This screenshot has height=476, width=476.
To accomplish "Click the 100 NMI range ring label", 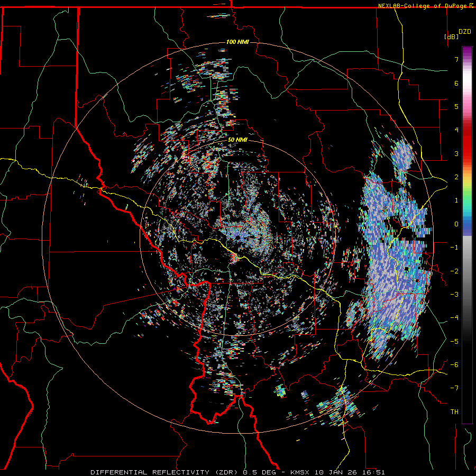I will (x=237, y=42).
